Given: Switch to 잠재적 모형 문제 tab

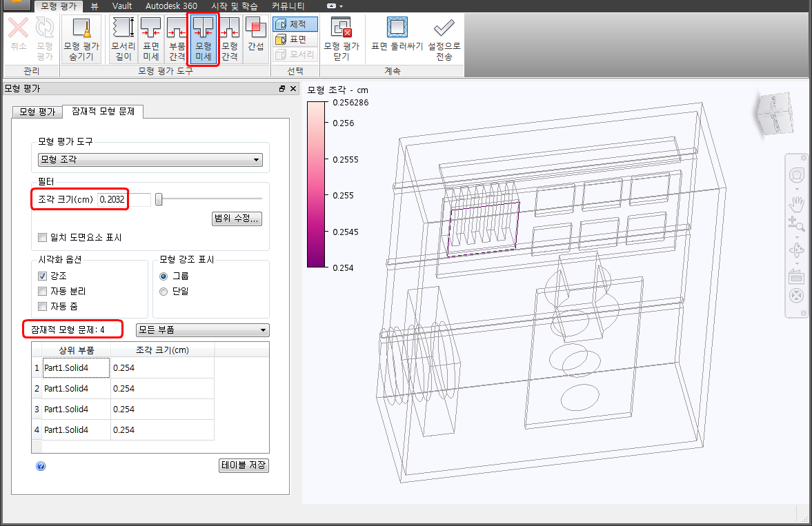Looking at the screenshot, I should pyautogui.click(x=103, y=111).
